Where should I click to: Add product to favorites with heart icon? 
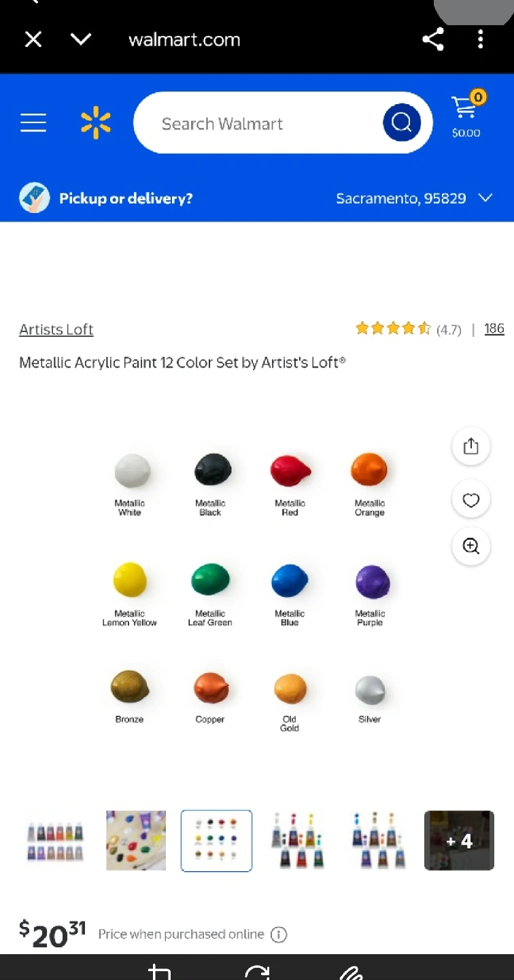[x=471, y=500]
